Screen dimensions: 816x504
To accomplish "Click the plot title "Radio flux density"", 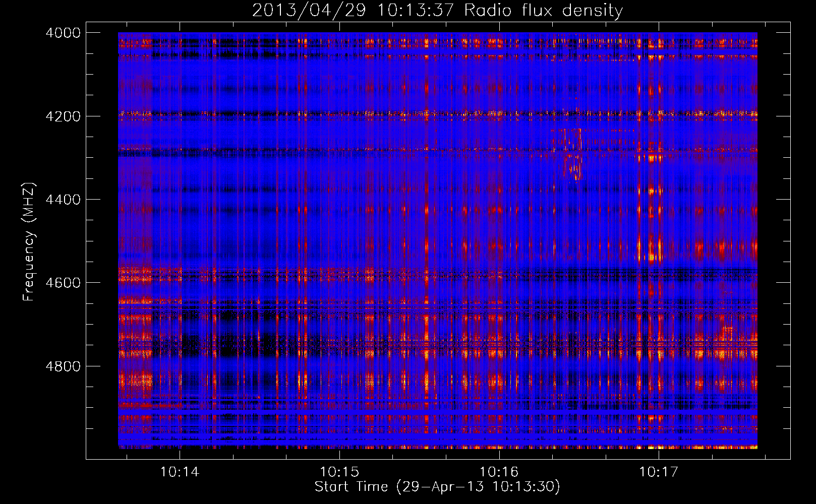I will pos(543,10).
